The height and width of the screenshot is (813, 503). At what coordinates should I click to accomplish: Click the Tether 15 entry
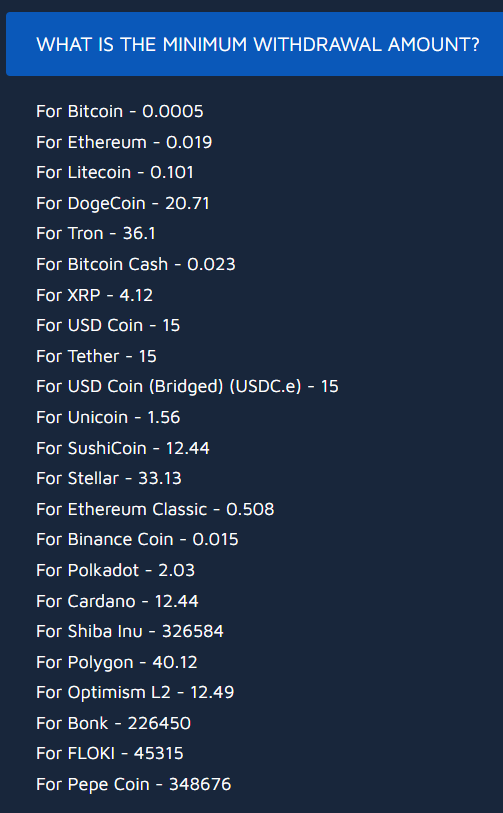point(96,356)
